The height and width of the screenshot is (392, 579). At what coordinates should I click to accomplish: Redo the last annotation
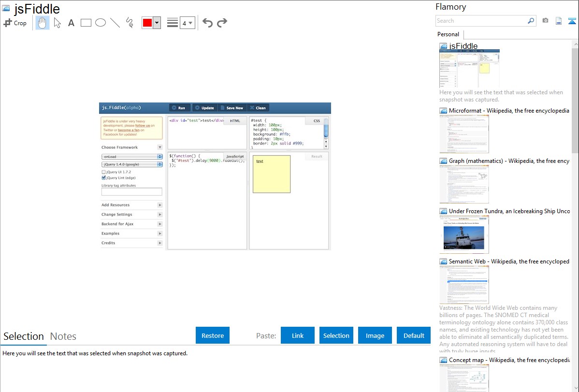pyautogui.click(x=222, y=23)
